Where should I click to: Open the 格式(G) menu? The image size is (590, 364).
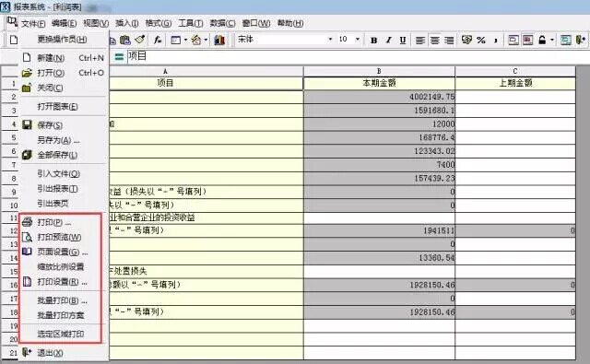[158, 23]
